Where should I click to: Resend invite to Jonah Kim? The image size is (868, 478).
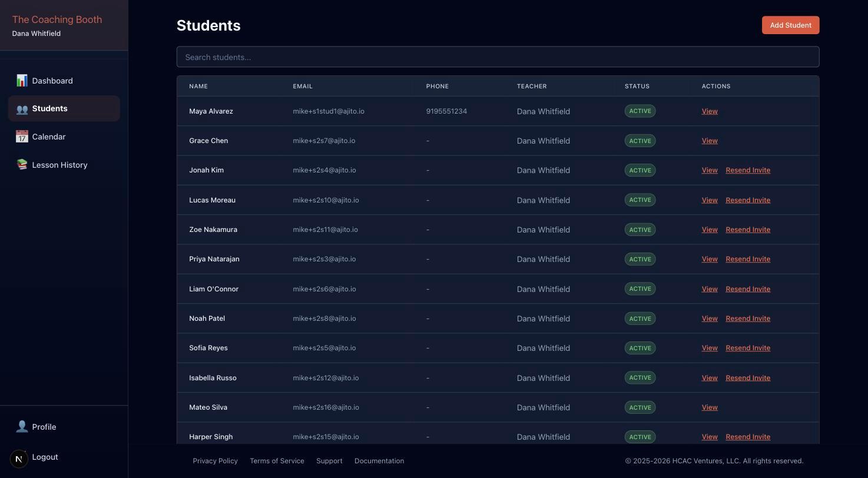coord(747,170)
